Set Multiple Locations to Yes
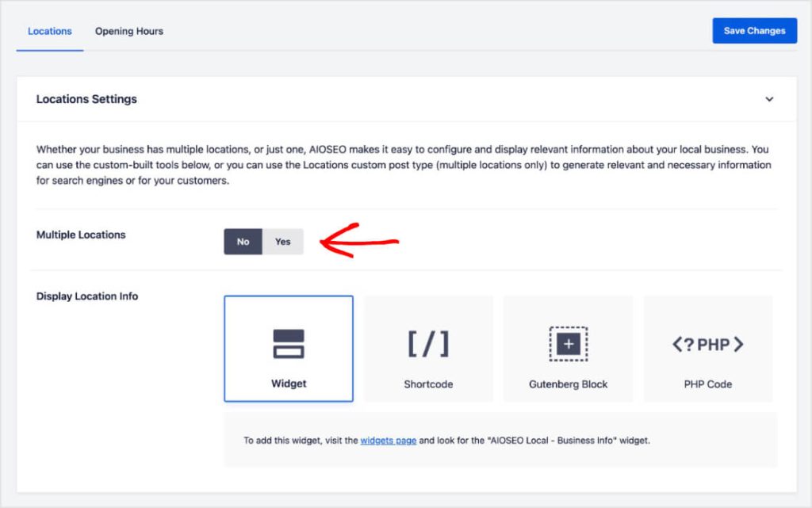Screen dimensions: 812x508 [283, 242]
